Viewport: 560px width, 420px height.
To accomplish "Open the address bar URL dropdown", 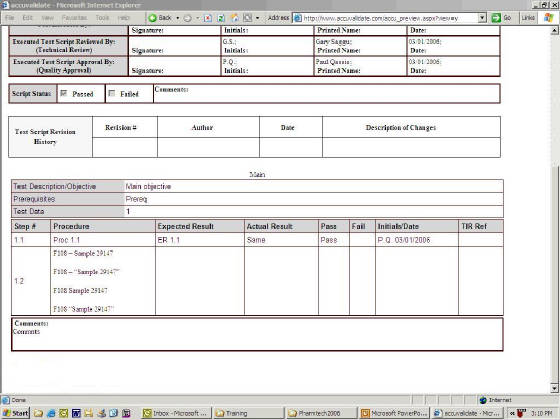I will (482, 18).
